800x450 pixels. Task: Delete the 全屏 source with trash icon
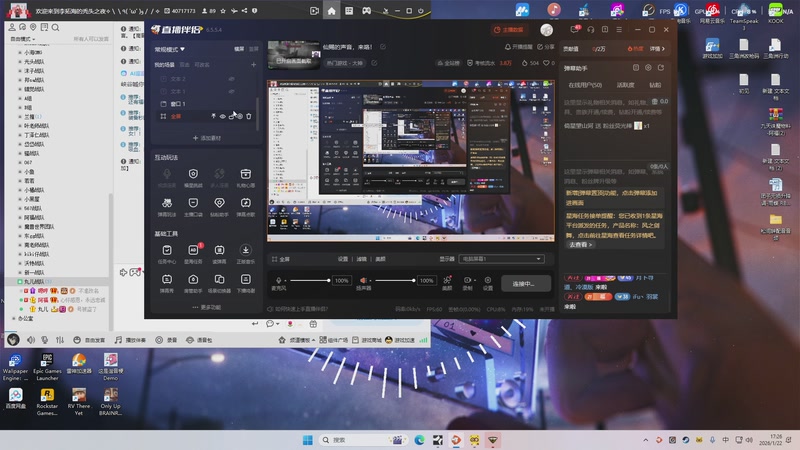pos(249,116)
